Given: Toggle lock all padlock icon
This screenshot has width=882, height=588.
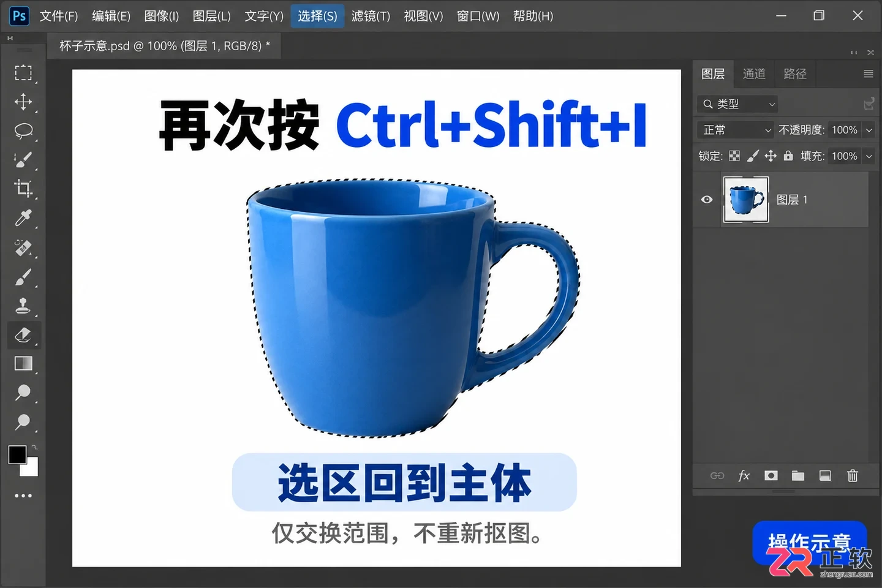Looking at the screenshot, I should [x=788, y=156].
